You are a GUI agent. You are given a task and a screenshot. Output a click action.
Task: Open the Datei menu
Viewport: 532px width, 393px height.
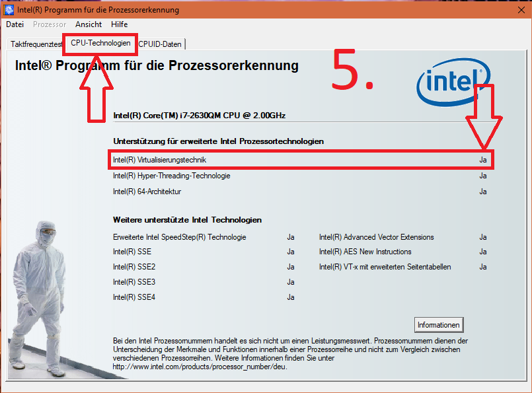pos(15,24)
